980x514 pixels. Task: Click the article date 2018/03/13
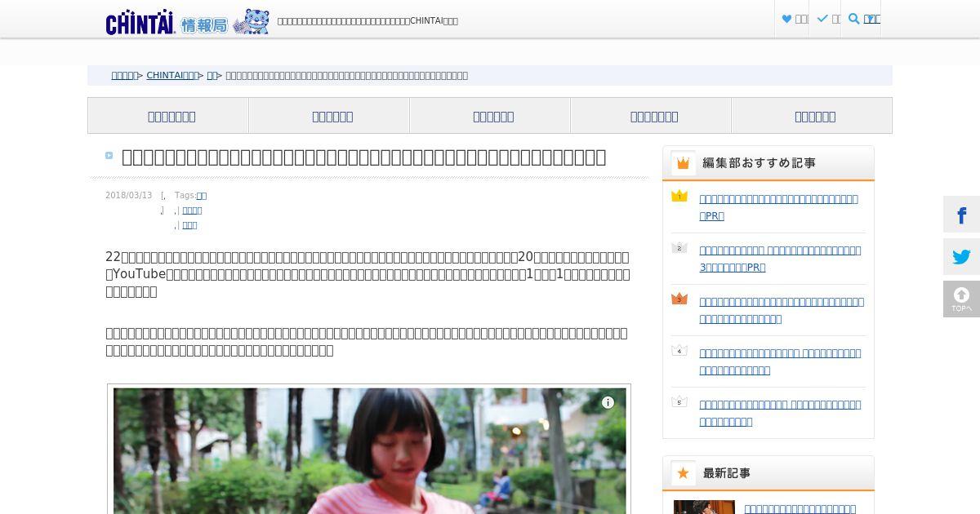(x=128, y=196)
